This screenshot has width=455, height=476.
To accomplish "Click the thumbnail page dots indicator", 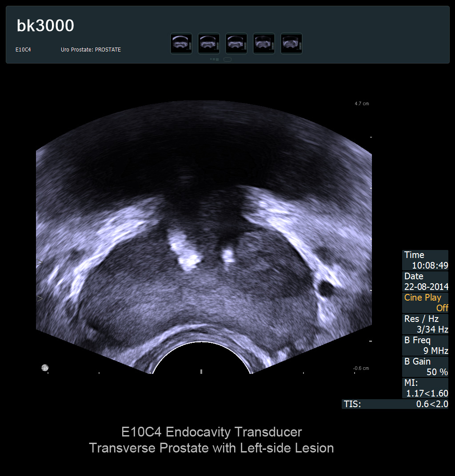I will click(214, 59).
